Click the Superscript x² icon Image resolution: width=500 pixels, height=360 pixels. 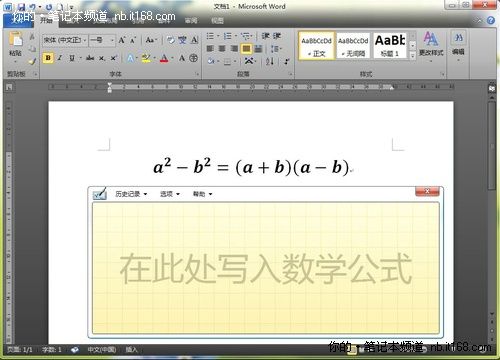tap(113, 58)
